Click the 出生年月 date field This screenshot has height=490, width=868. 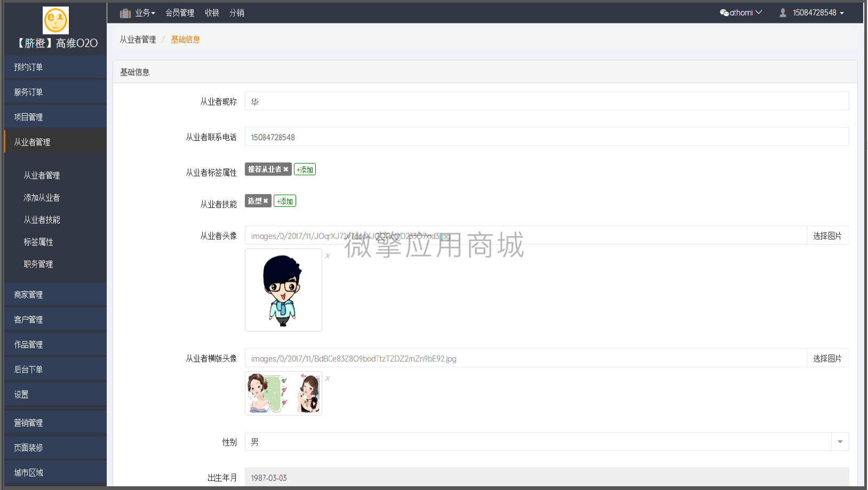(547, 477)
